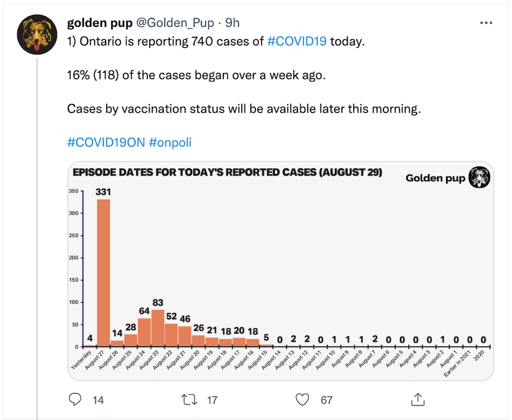
Task: Click the golden pup display name
Action: click(x=100, y=23)
